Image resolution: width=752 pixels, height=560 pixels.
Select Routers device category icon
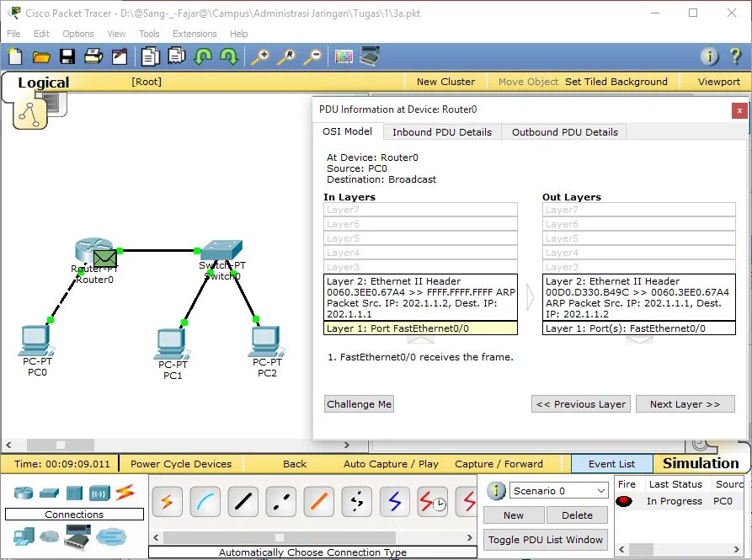(x=23, y=493)
